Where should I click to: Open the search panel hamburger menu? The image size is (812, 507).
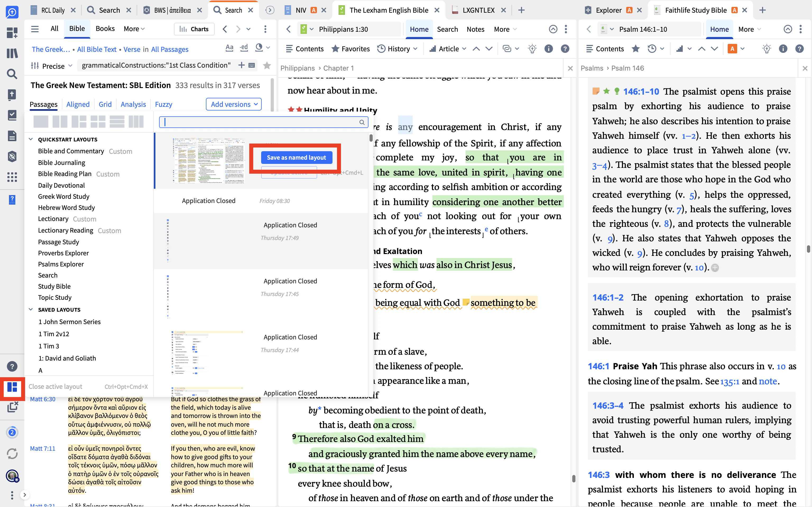[x=35, y=29]
